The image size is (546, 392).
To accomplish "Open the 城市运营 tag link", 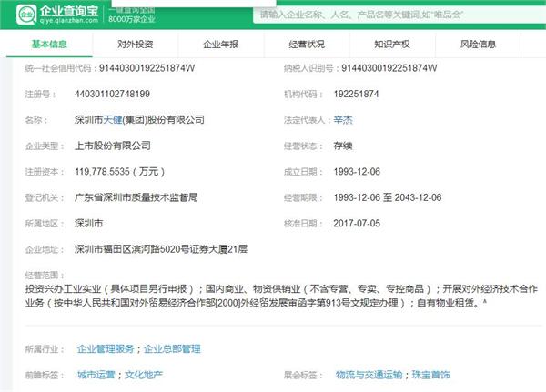I will coord(96,375).
